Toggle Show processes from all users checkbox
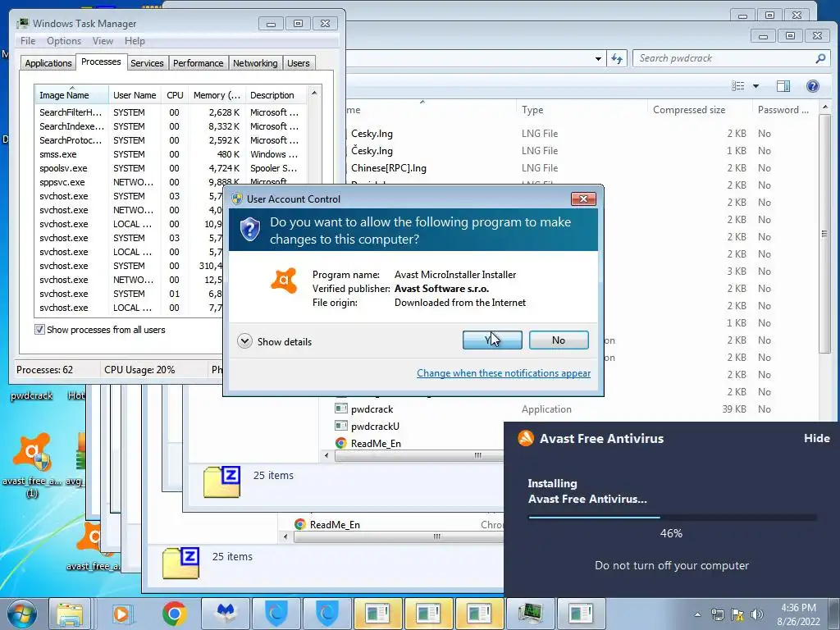 39,330
